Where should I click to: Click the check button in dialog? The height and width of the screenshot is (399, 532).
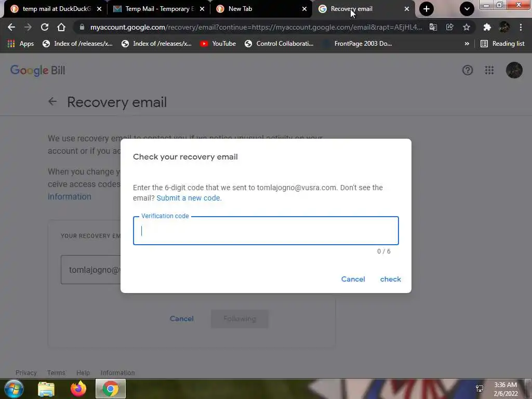tap(391, 279)
